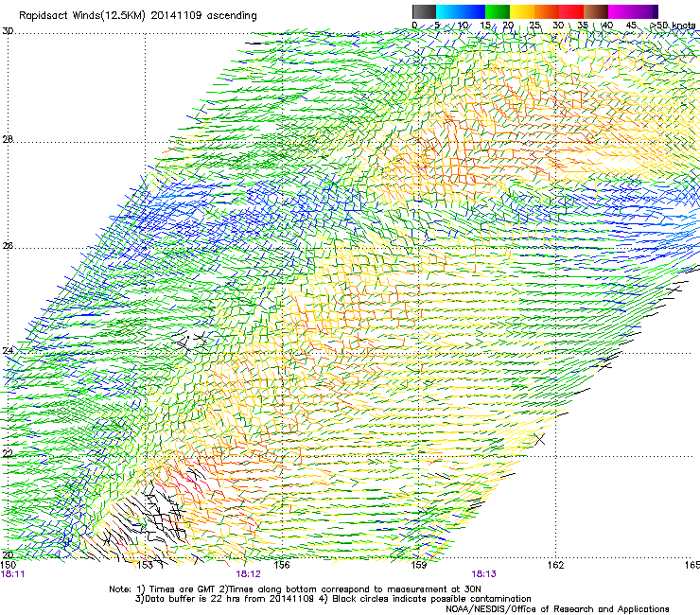Click the latitude axis label '24'

point(8,351)
